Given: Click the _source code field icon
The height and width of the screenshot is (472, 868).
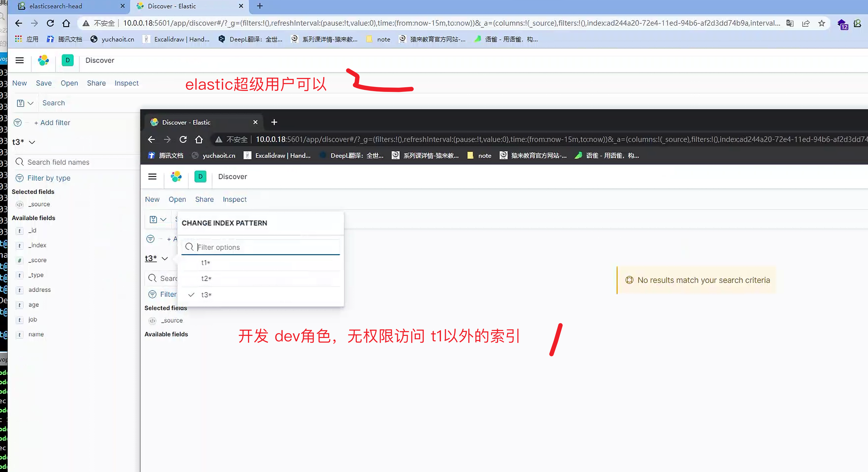Looking at the screenshot, I should (x=20, y=204).
